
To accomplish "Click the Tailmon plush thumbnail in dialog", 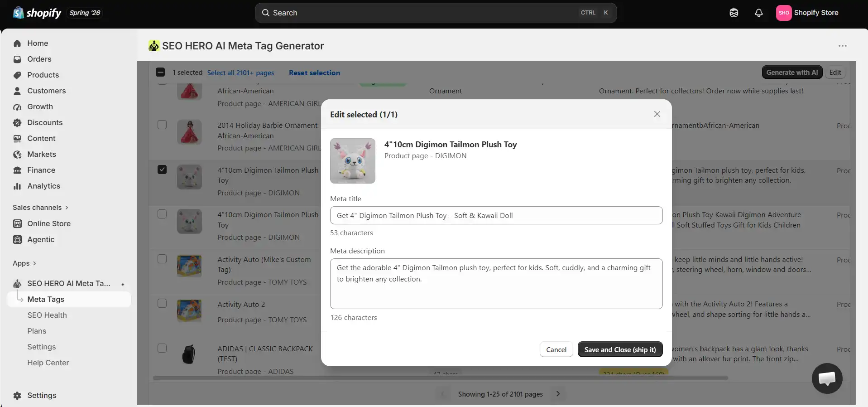I will [353, 161].
